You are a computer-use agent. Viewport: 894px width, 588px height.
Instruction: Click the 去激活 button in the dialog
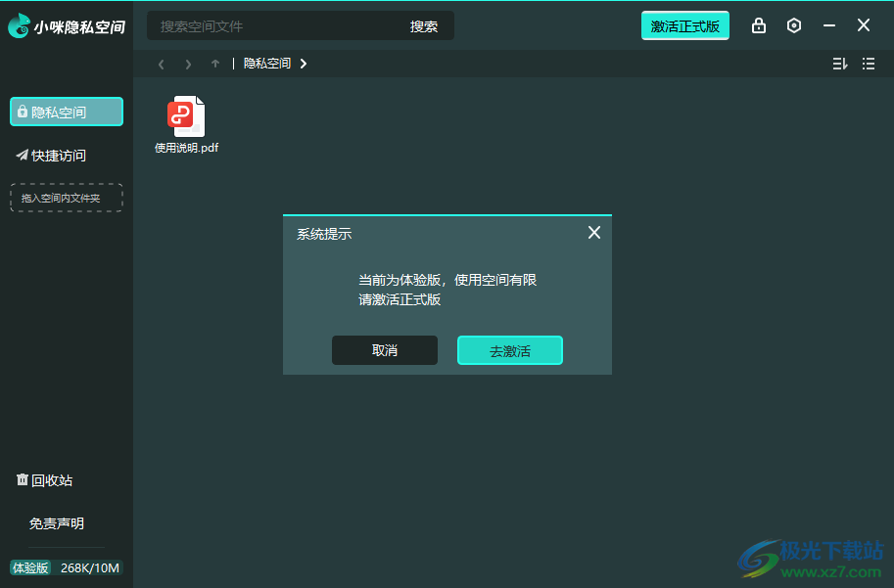[509, 349]
